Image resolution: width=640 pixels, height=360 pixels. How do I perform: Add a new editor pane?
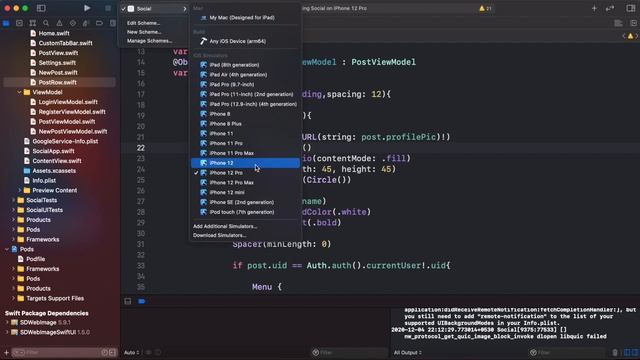[633, 23]
